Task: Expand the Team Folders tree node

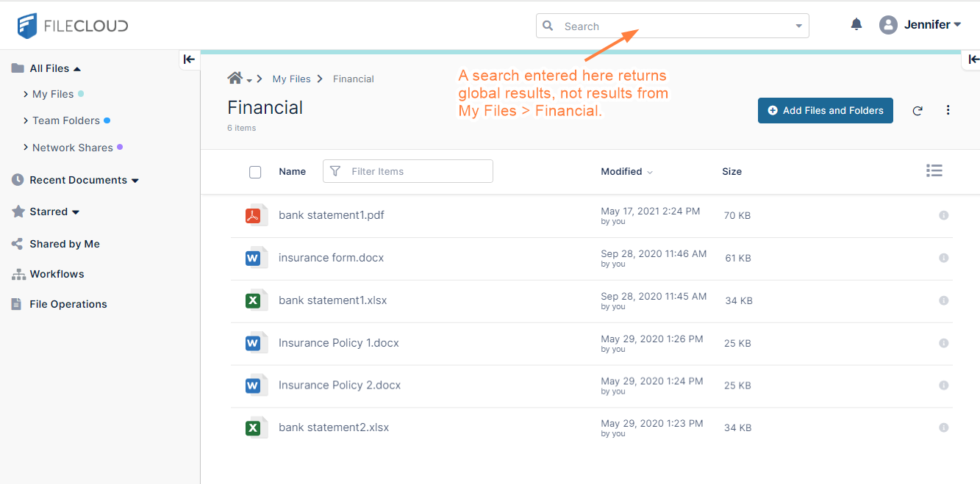Action: click(x=26, y=120)
